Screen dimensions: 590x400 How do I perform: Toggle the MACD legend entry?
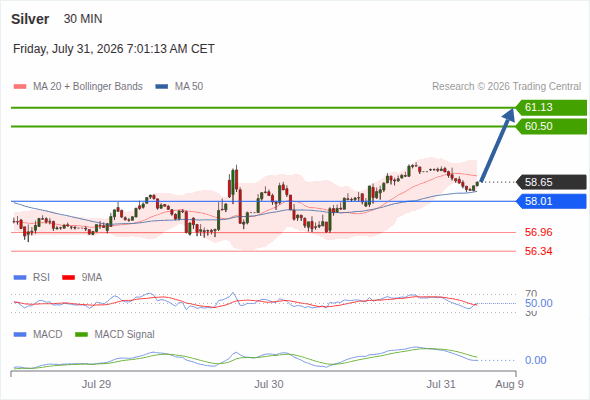(38, 335)
